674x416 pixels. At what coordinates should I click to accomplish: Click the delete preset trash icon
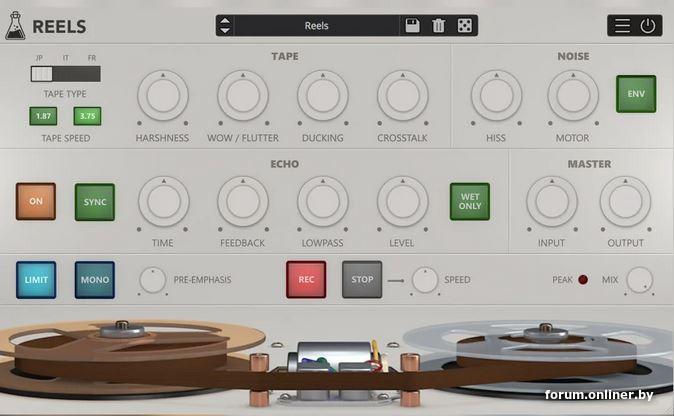438,26
